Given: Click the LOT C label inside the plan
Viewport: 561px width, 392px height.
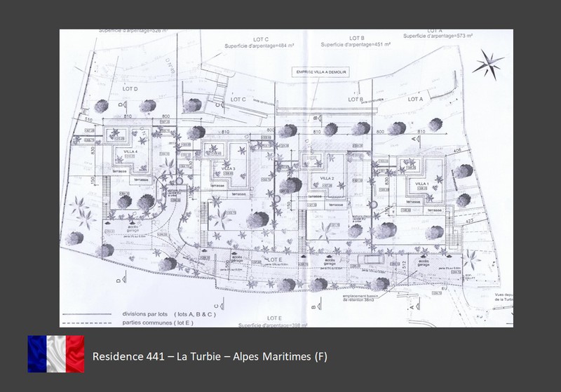Looking at the screenshot, I should (x=239, y=99).
